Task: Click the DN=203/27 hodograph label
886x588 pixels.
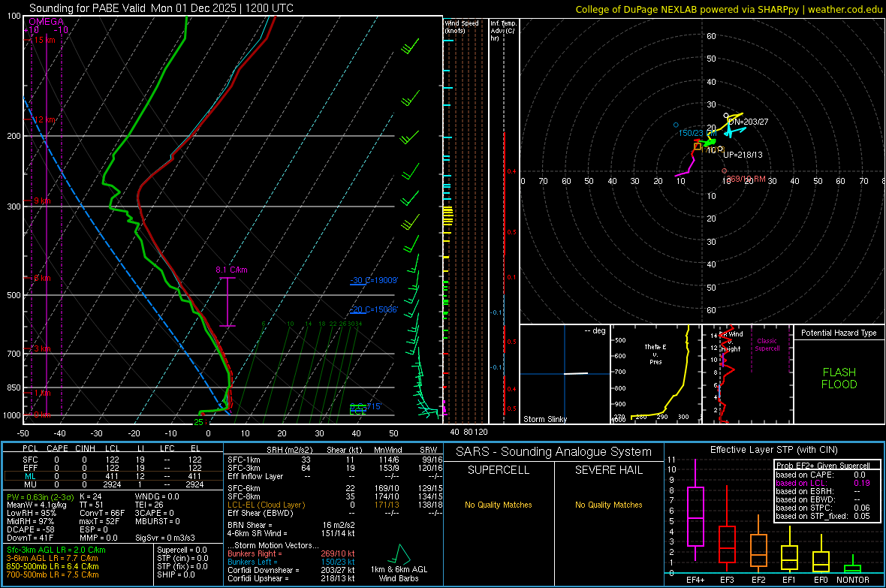Action: coord(748,122)
